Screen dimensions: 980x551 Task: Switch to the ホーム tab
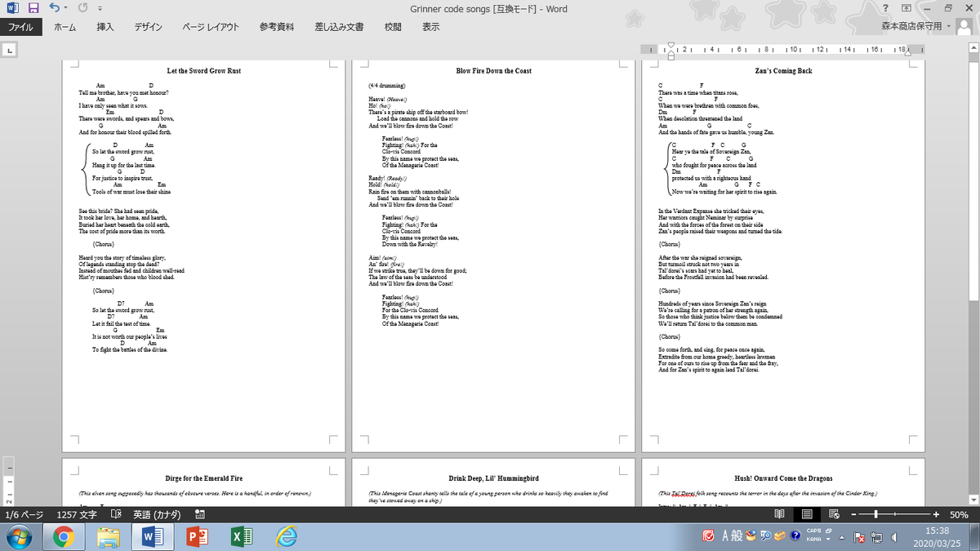click(65, 27)
